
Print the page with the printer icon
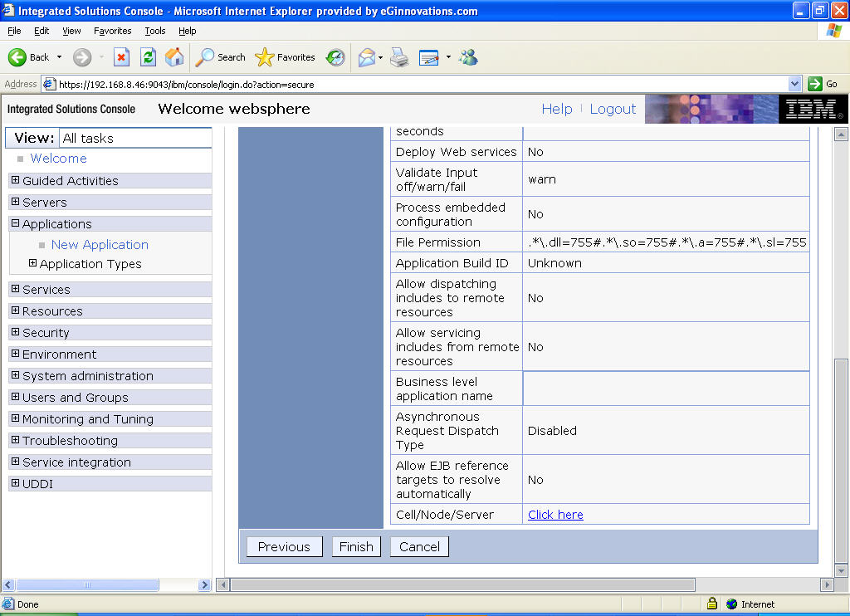(399, 57)
